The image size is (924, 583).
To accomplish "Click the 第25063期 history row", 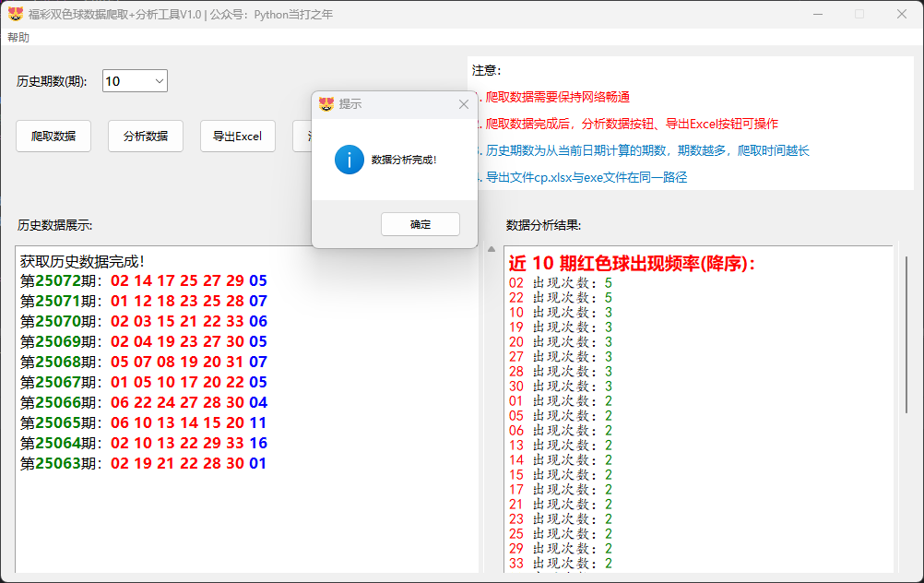I will pos(144,463).
